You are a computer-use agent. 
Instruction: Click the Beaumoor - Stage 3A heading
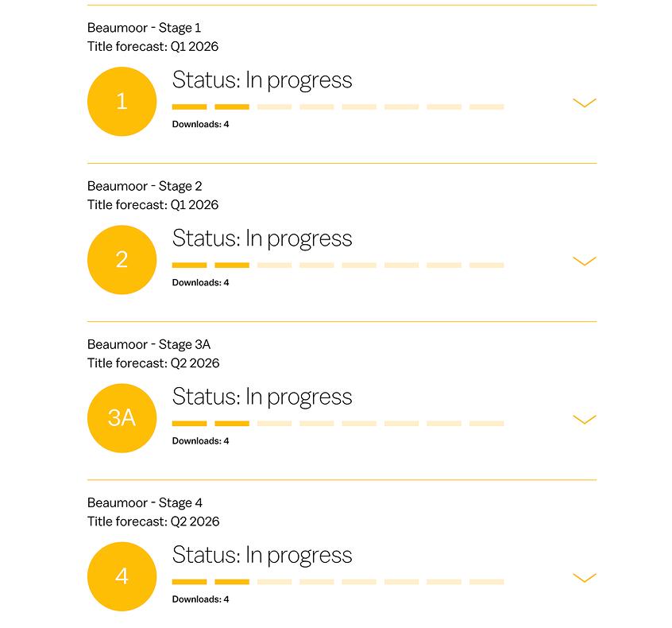149,344
